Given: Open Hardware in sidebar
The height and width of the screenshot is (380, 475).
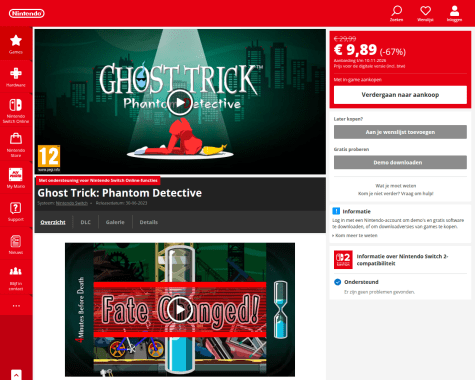Looking at the screenshot, I should (16, 77).
